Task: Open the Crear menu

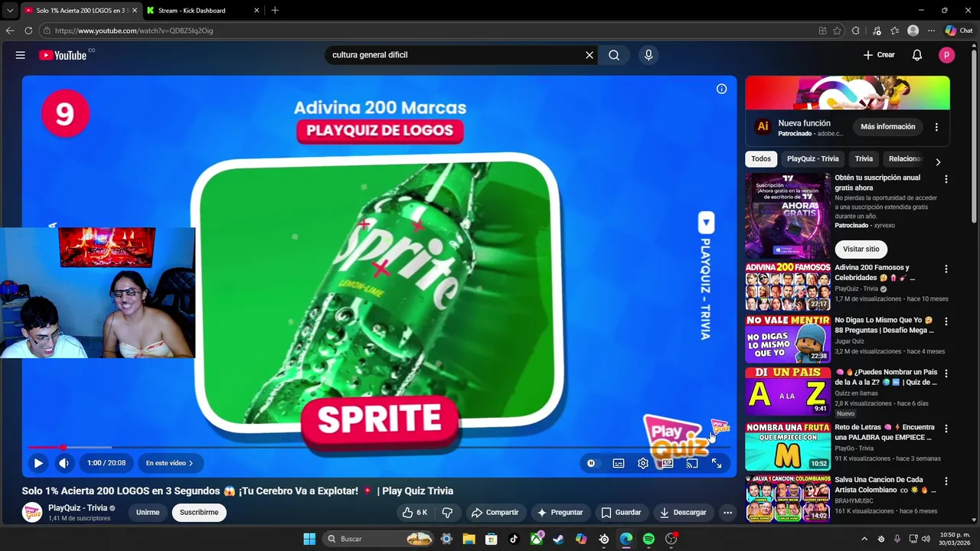Action: (879, 55)
